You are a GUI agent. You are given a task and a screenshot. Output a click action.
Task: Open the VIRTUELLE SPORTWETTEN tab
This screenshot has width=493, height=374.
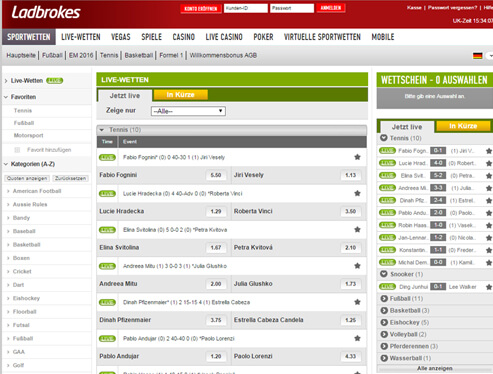pyautogui.click(x=322, y=37)
